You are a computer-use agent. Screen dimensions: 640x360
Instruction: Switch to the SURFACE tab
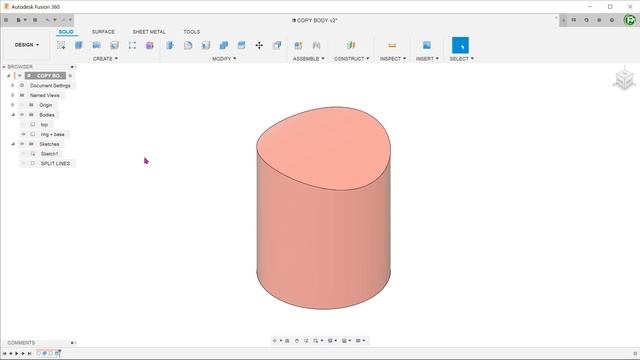(x=103, y=32)
